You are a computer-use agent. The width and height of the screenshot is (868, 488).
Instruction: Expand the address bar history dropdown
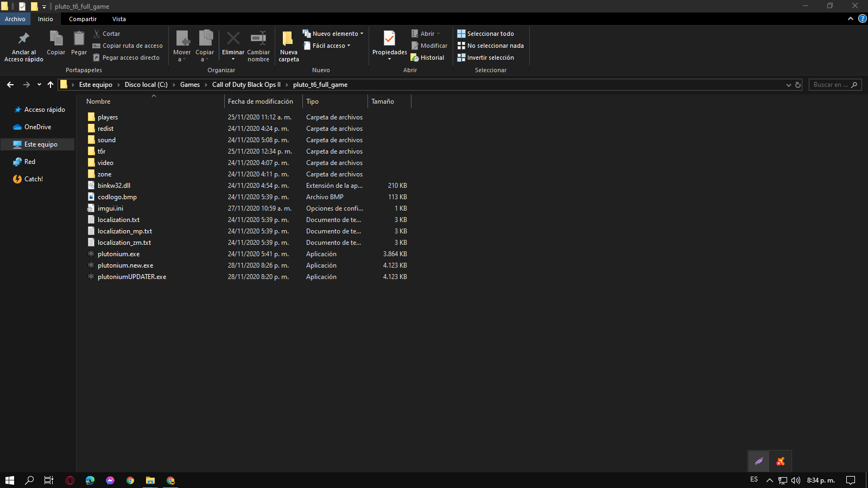coord(788,85)
